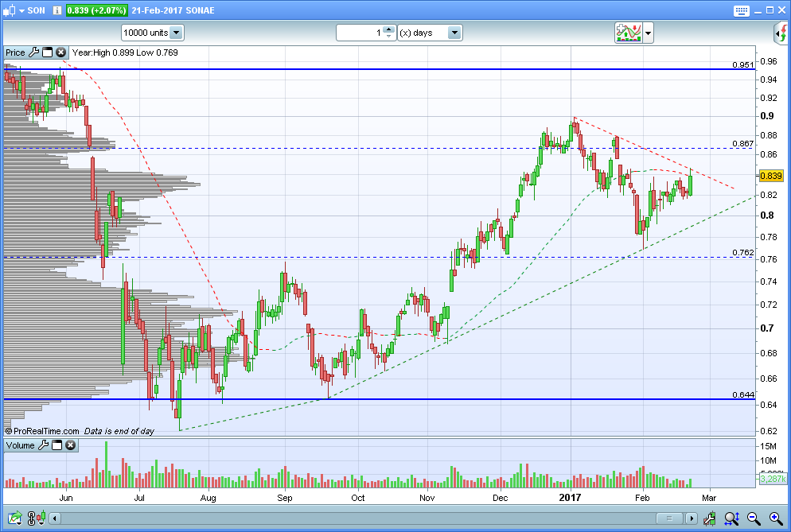This screenshot has width=791, height=532.
Task: Close the Volume panel
Action: (x=71, y=445)
